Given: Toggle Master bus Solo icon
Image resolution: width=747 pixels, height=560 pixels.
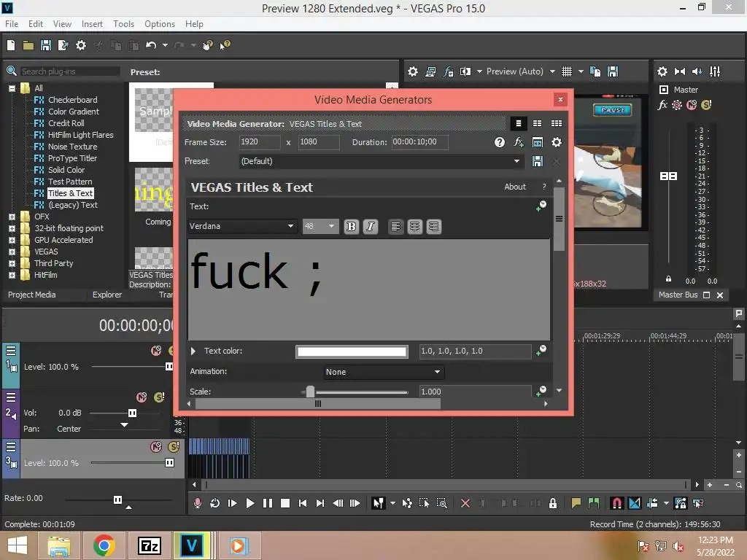Looking at the screenshot, I should pyautogui.click(x=706, y=105).
